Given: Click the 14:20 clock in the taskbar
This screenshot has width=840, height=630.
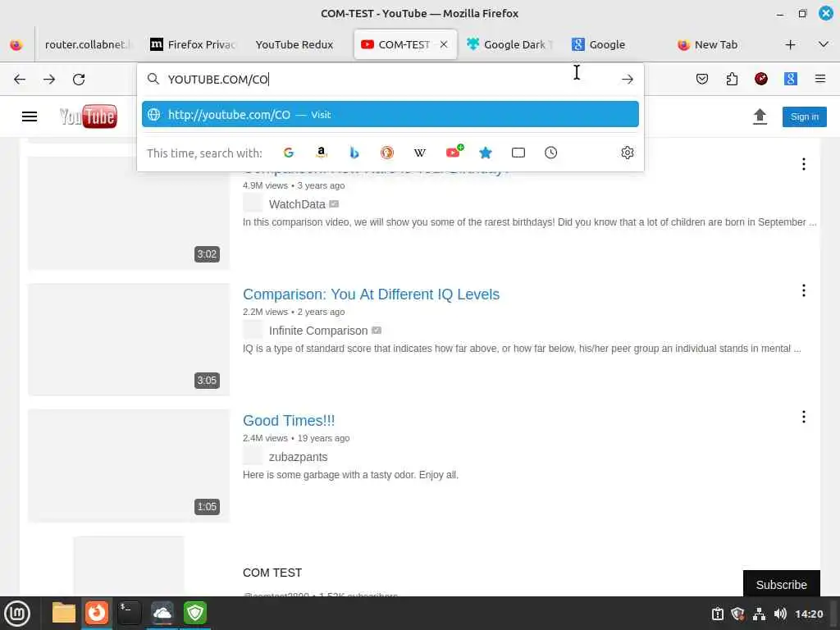Looking at the screenshot, I should [808, 614].
